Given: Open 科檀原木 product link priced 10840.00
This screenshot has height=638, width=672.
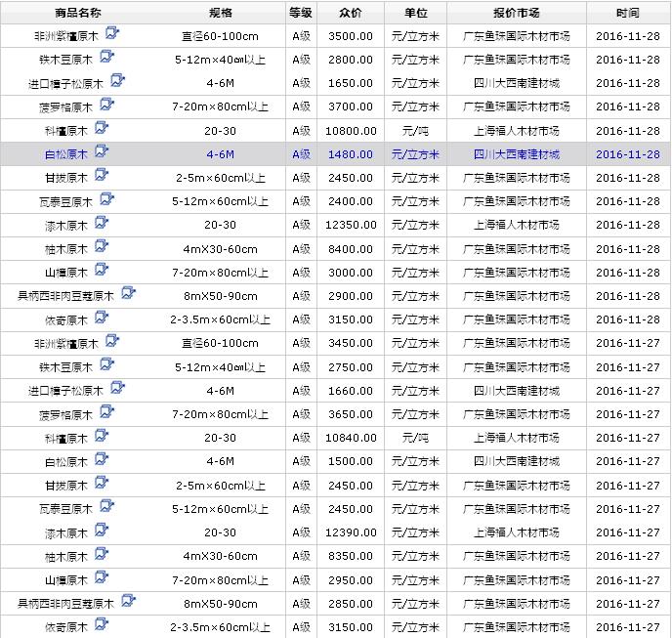Looking at the screenshot, I should pos(66,438).
